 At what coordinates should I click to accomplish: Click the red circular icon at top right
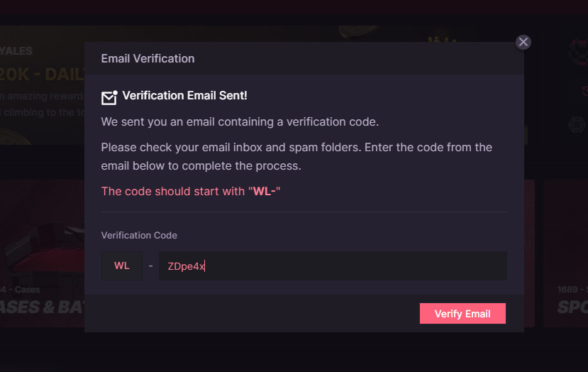click(578, 51)
